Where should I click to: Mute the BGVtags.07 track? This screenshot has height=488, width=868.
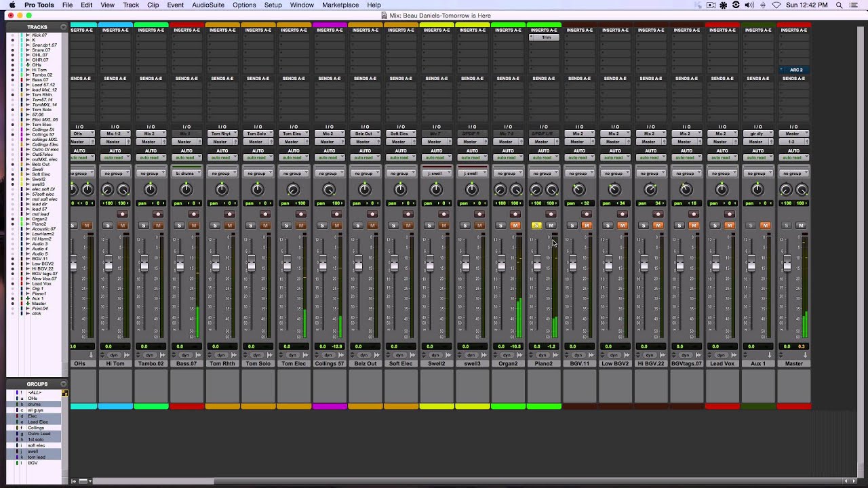point(693,226)
